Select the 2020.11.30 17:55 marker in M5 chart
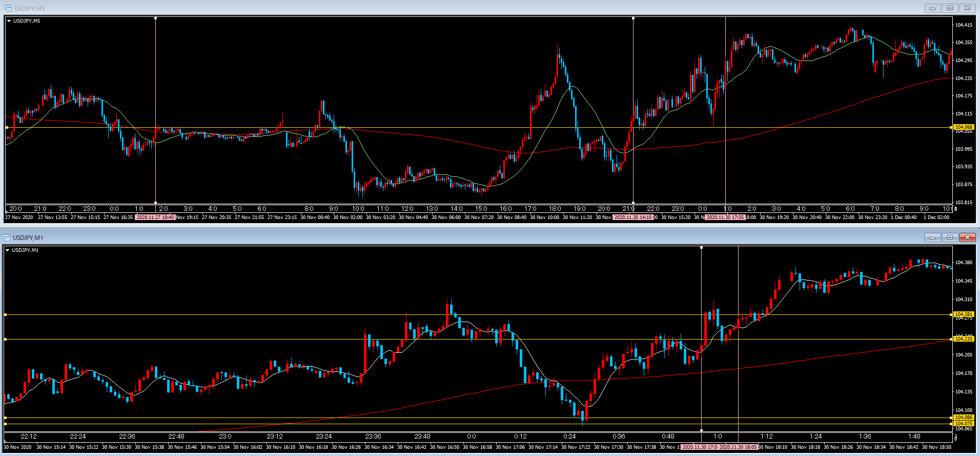 pos(725,217)
